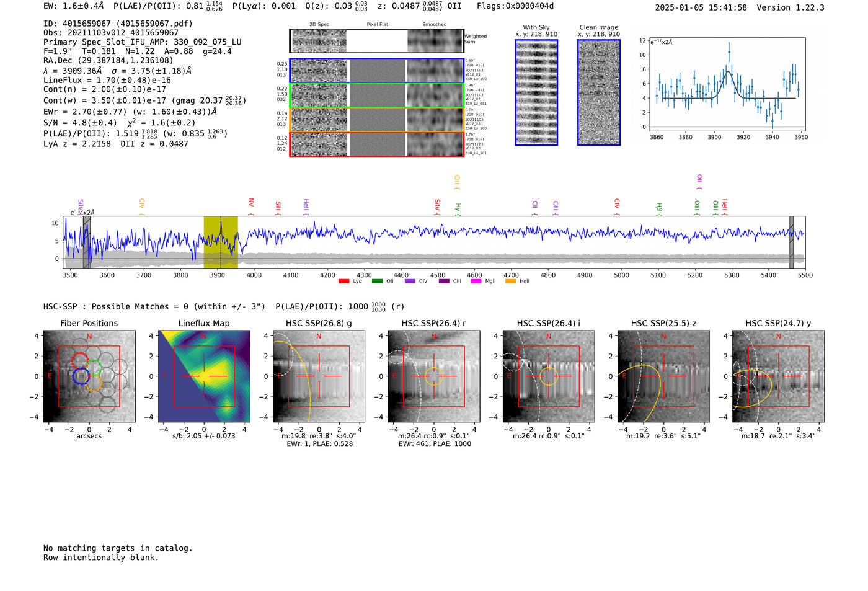
Task: Select the green-bordered 2D fiber spectrum row
Action: [376, 96]
